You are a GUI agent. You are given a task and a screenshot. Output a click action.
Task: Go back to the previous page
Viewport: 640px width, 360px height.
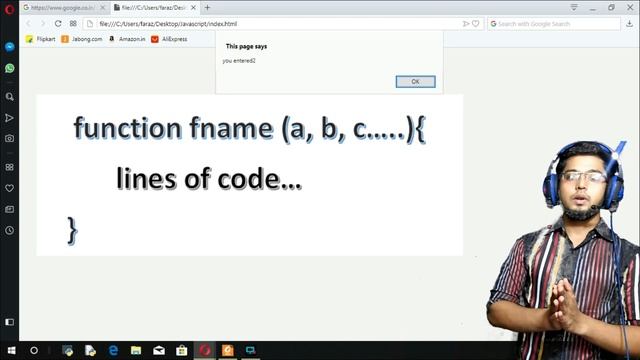click(x=28, y=24)
